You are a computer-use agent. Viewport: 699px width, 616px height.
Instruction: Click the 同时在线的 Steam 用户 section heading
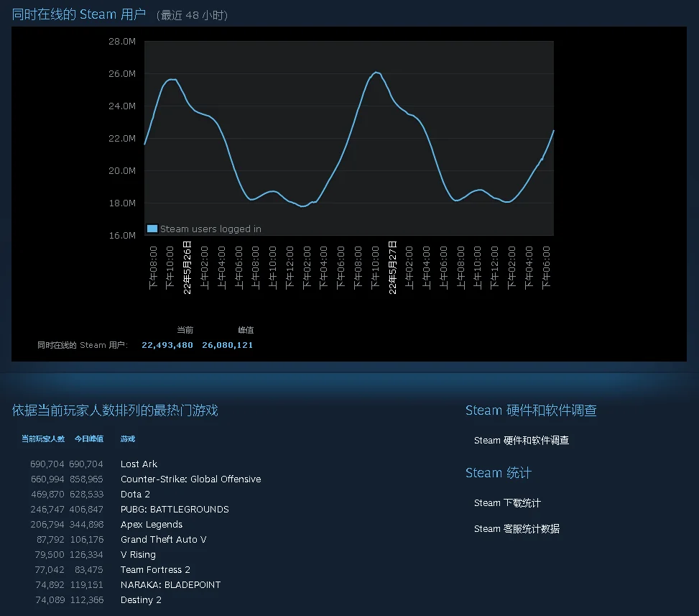tap(79, 14)
